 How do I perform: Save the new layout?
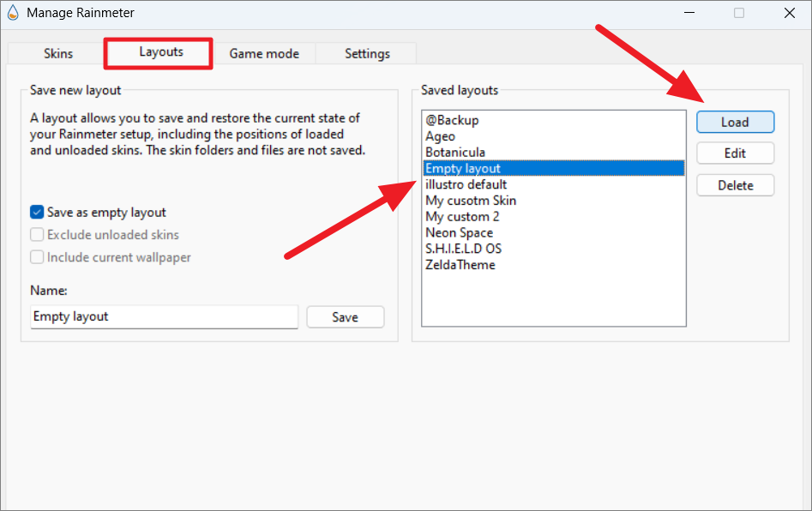346,317
